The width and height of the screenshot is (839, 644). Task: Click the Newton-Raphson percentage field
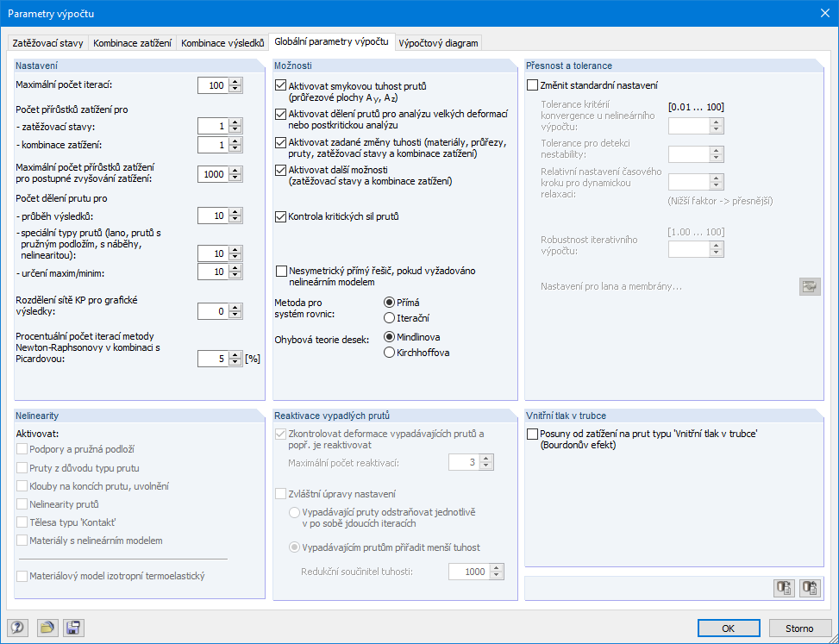pos(213,359)
